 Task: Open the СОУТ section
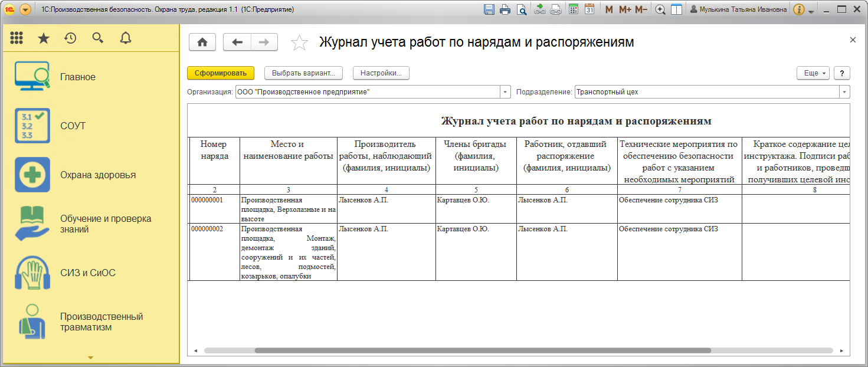click(91, 126)
